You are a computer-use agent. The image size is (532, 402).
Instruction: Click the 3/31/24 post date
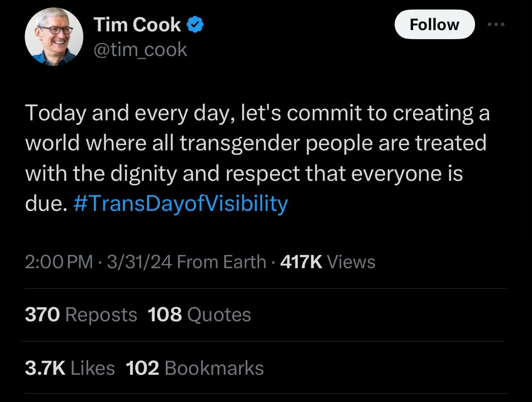coord(139,262)
